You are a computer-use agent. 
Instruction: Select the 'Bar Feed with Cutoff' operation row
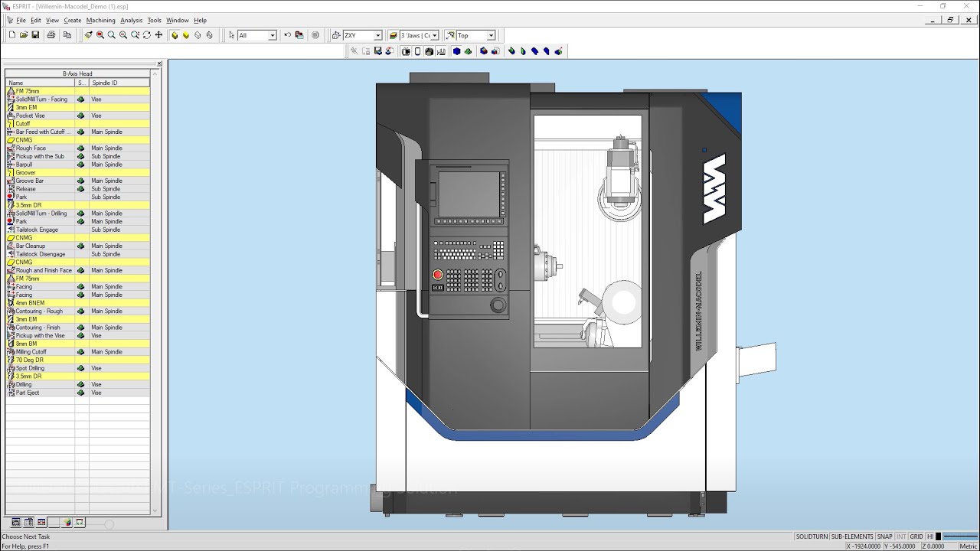pyautogui.click(x=77, y=132)
